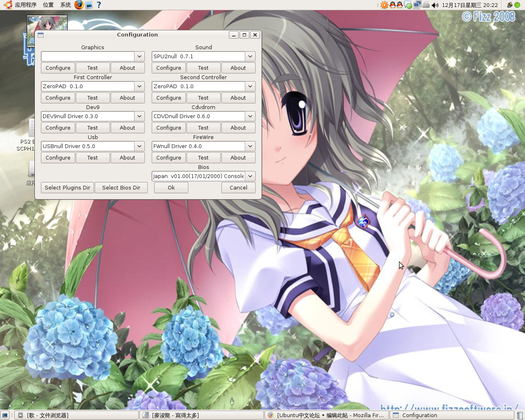Viewport: 525px width, 420px height.
Task: Open the Second Controller ZeroPAD dropdown arrow
Action: coord(250,86)
